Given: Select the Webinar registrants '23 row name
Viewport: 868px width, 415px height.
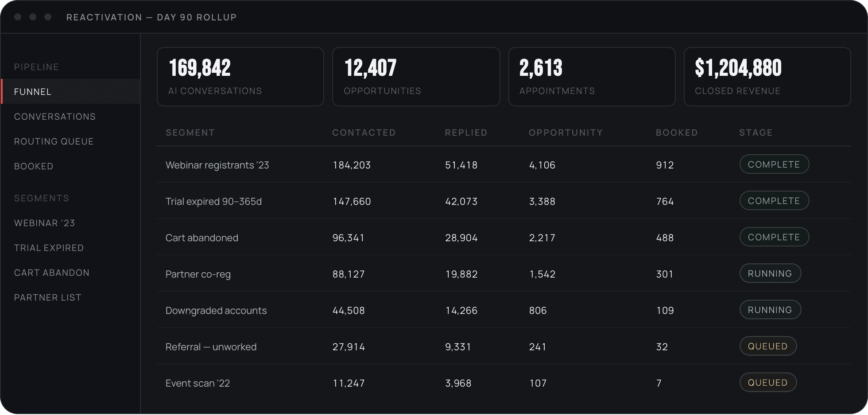Looking at the screenshot, I should (217, 165).
